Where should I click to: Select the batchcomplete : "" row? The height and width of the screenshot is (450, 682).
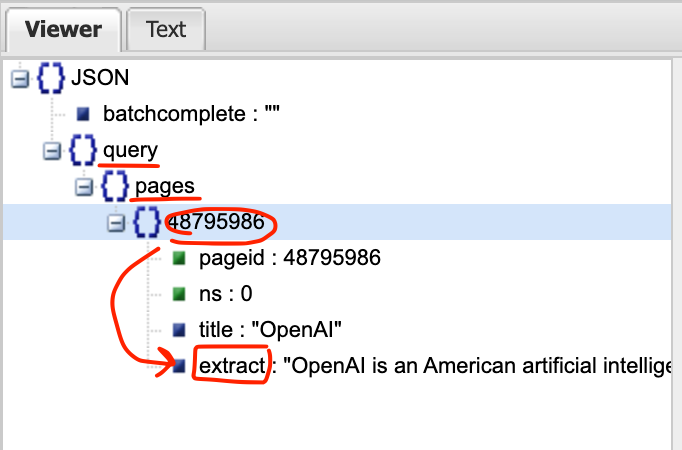(x=191, y=114)
